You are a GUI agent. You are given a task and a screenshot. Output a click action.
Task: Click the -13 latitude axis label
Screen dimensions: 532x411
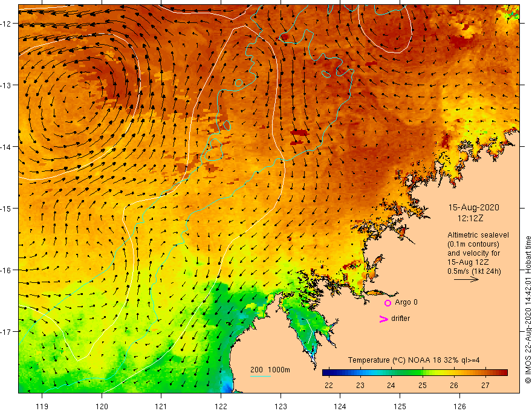point(6,85)
